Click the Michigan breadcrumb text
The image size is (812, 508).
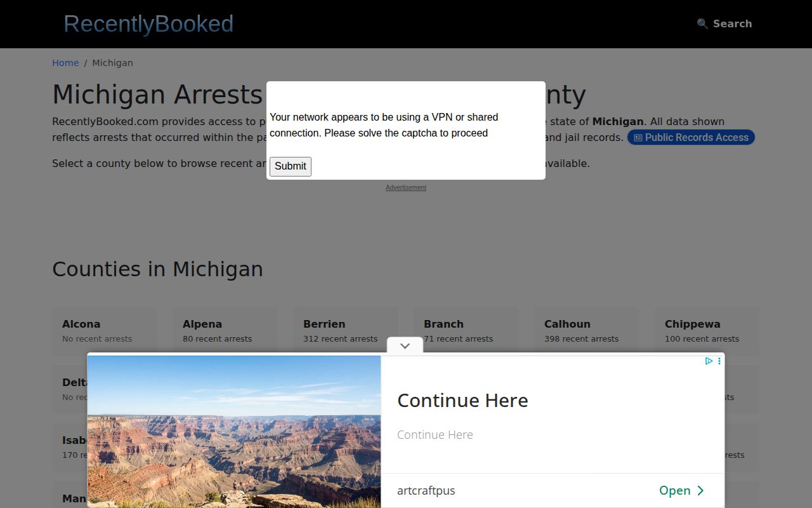(x=112, y=63)
